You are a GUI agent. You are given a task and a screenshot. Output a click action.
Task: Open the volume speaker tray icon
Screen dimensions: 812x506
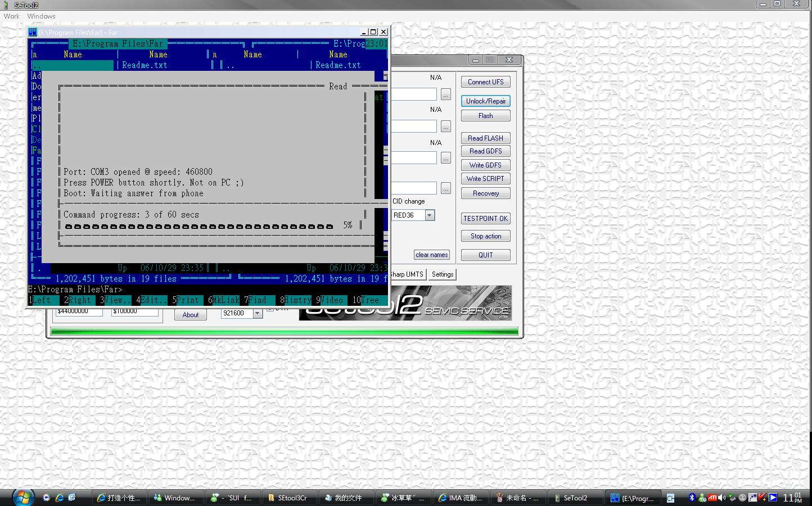[x=721, y=498]
